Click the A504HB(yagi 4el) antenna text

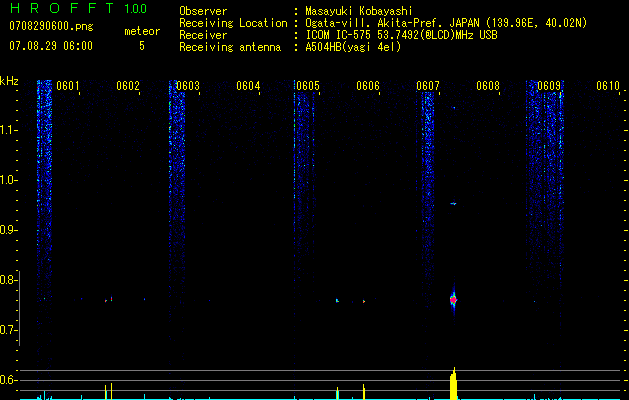pos(353,47)
